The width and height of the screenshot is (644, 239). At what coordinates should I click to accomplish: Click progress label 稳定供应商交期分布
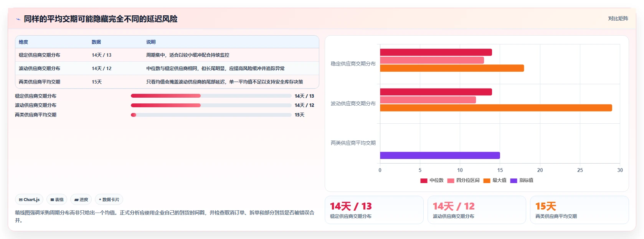[36, 96]
